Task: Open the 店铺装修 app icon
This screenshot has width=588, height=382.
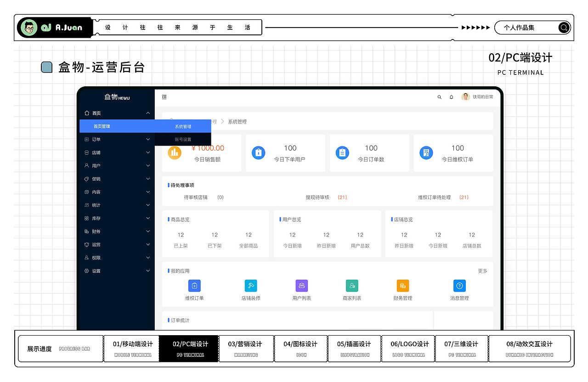Action: pos(250,286)
